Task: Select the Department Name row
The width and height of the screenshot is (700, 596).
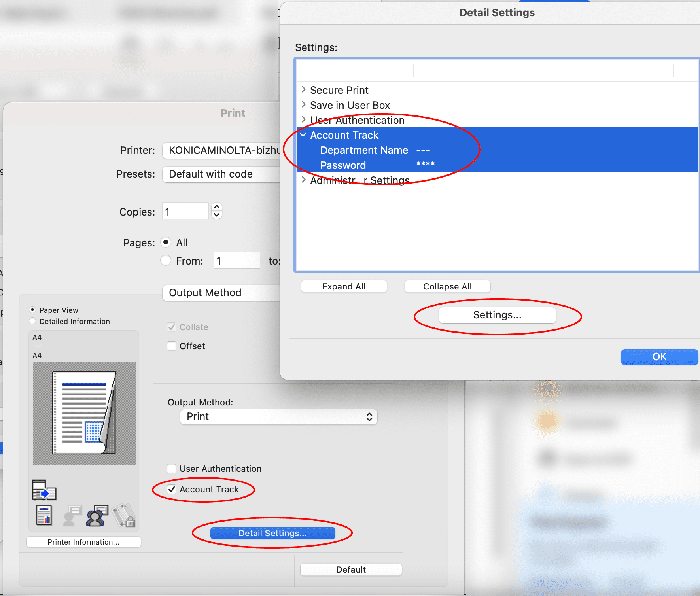Action: (x=498, y=150)
